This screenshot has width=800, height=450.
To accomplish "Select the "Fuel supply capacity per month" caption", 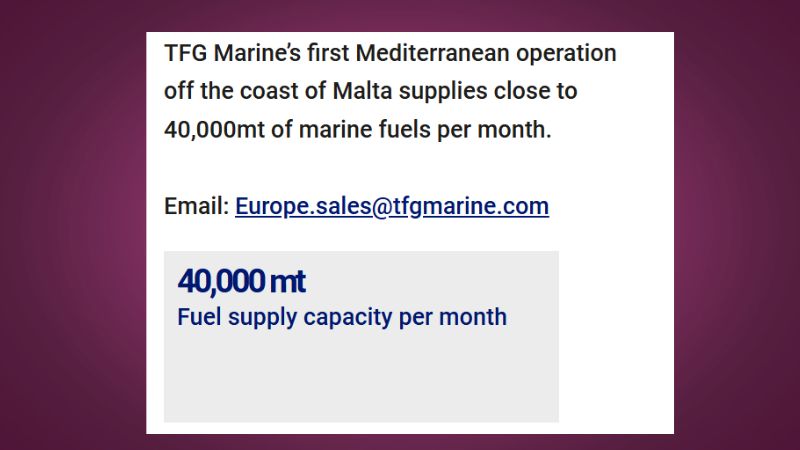I will click(342, 318).
